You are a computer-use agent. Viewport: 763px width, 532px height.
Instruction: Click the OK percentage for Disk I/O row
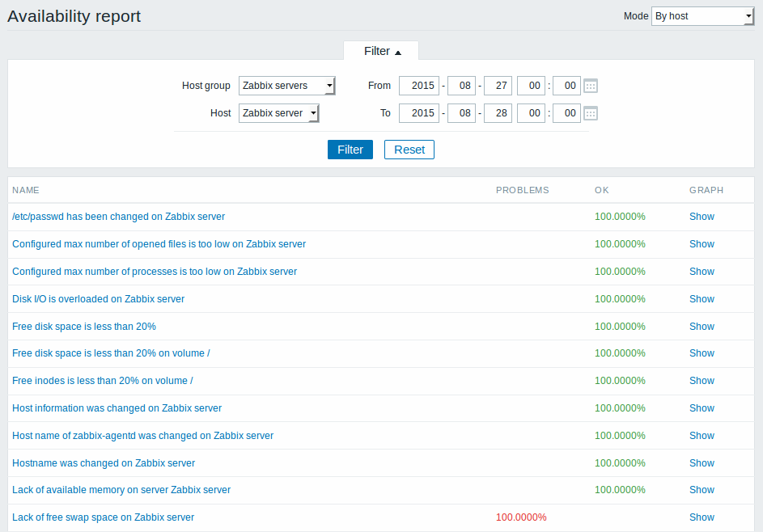point(620,299)
